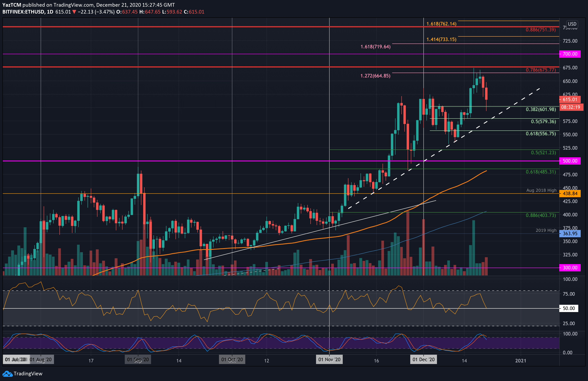The image size is (588, 381).
Task: Click the low value L:593.62
Action: 172,12
